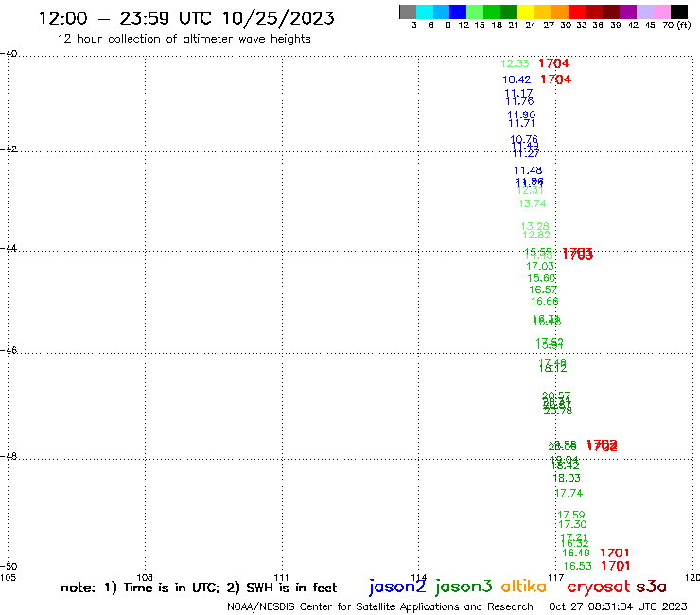Image resolution: width=700 pixels, height=615 pixels.
Task: Click the wave height value 16.57
Action: pos(543,290)
